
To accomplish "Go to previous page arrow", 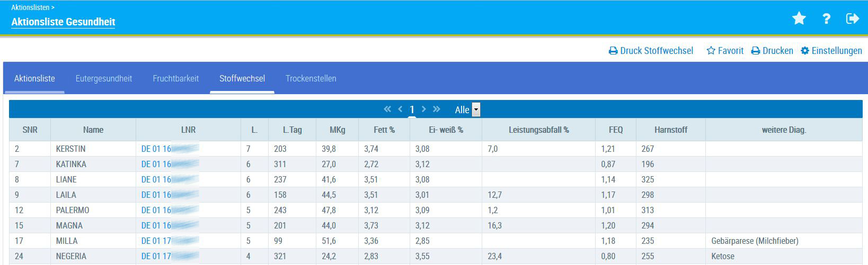I will coord(401,109).
